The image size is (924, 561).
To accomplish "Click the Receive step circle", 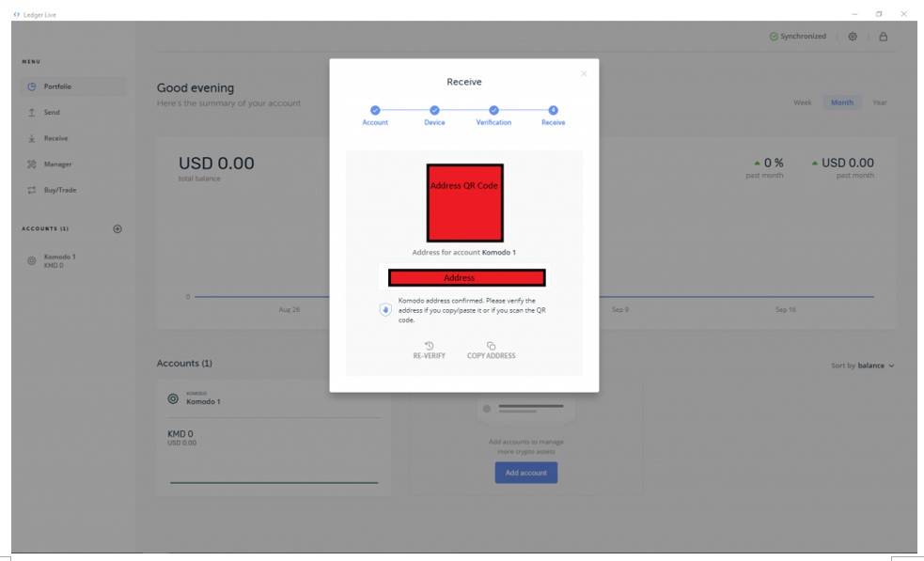I will click(x=553, y=110).
